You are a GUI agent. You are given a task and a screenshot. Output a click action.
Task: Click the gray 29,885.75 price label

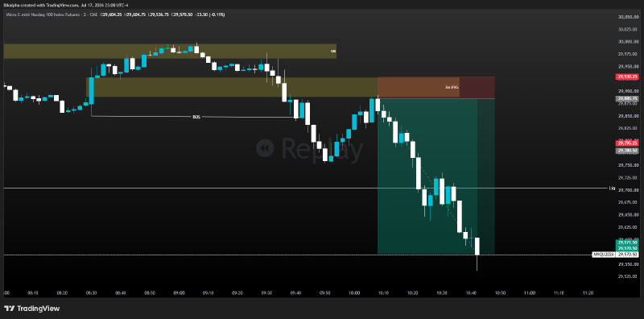coord(626,98)
